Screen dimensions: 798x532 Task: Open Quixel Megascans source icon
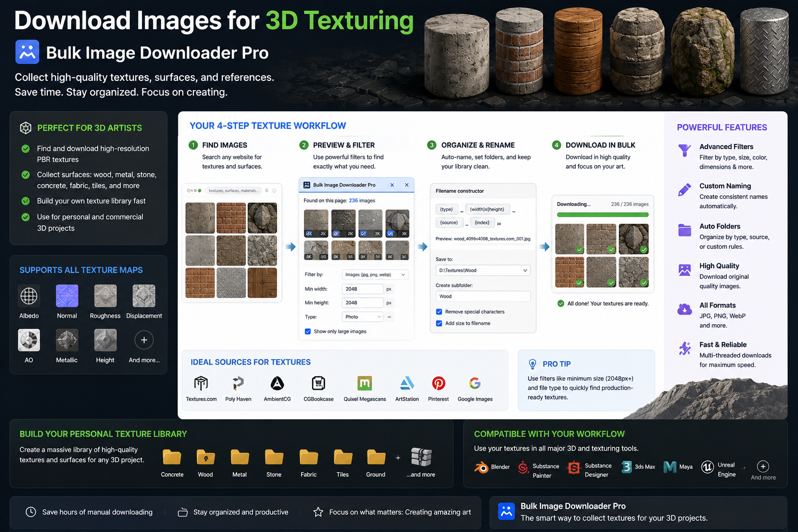pos(365,383)
